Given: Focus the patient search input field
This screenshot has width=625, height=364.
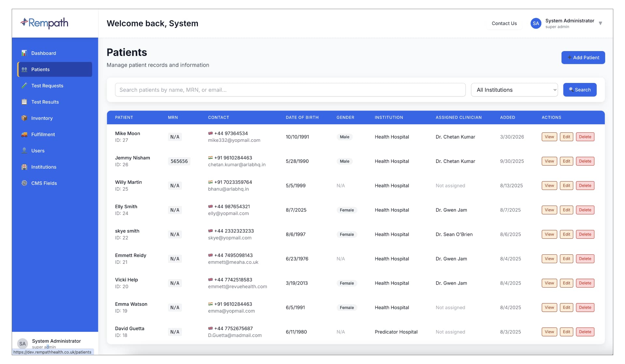Looking at the screenshot, I should [x=290, y=90].
